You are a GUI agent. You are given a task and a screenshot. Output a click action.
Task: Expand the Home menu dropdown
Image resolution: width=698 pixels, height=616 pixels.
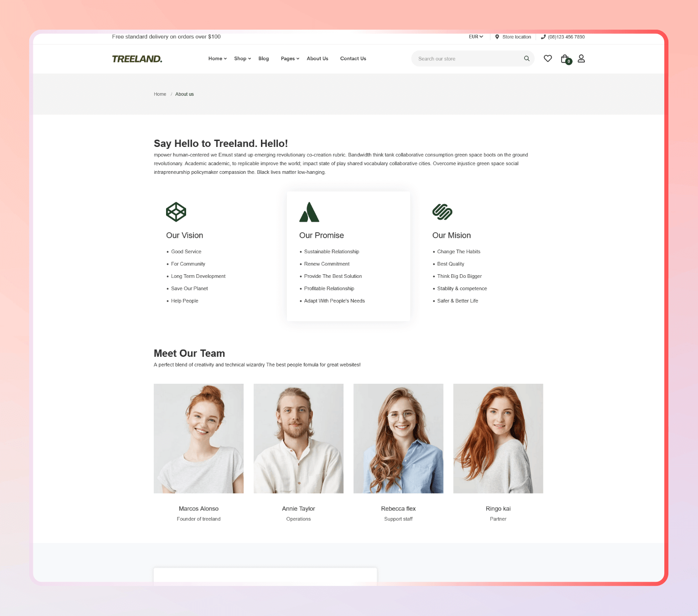218,58
